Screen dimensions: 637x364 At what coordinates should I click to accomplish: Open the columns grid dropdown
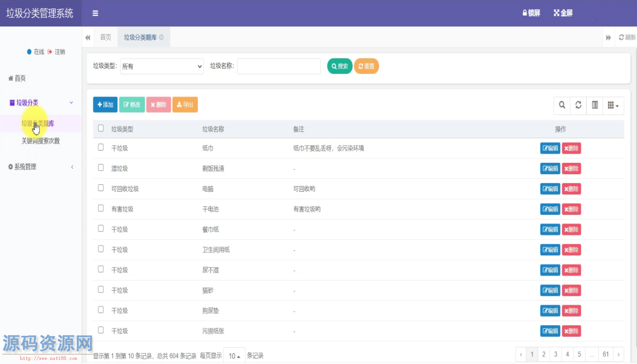pos(613,105)
